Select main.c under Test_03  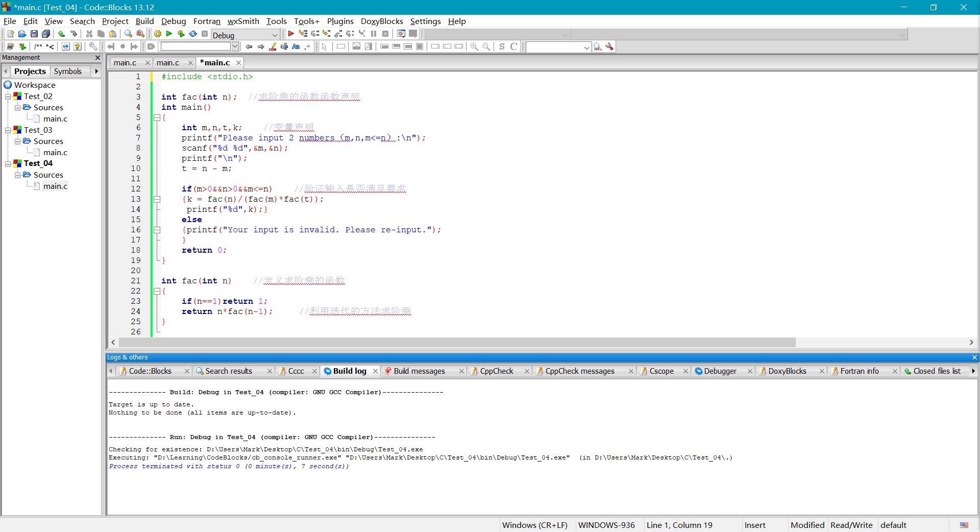click(55, 153)
